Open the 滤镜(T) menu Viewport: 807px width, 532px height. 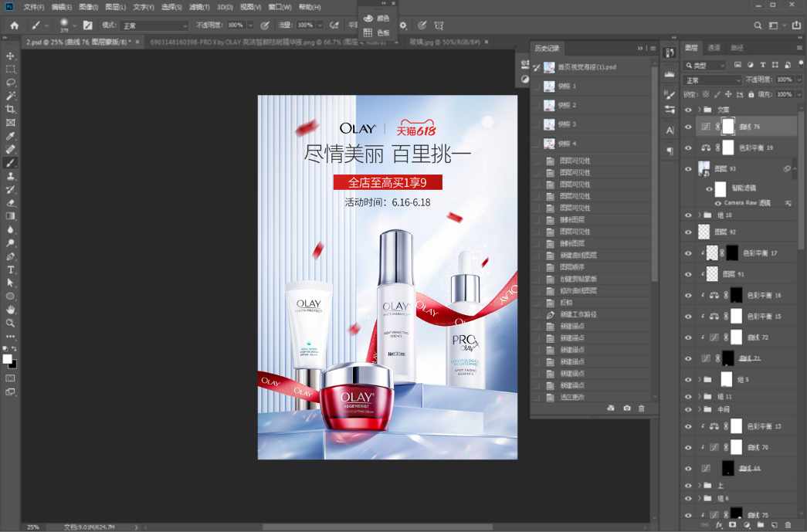199,7
